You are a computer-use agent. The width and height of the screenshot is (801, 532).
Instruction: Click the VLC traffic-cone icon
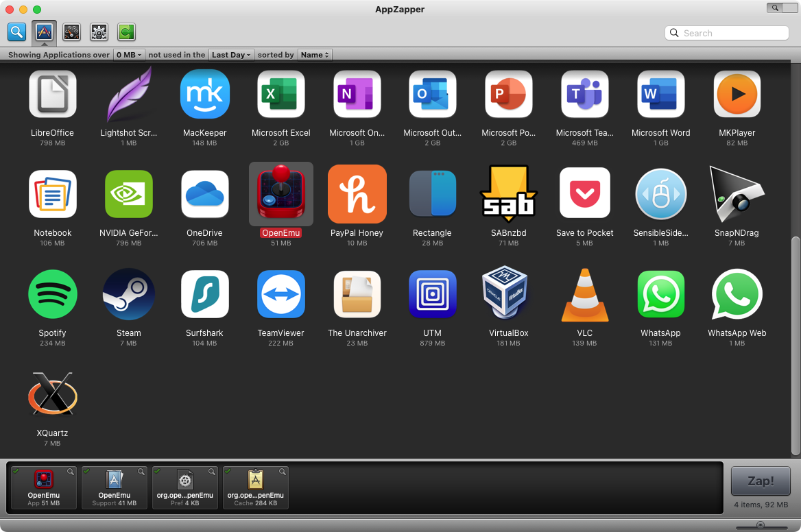click(x=584, y=294)
